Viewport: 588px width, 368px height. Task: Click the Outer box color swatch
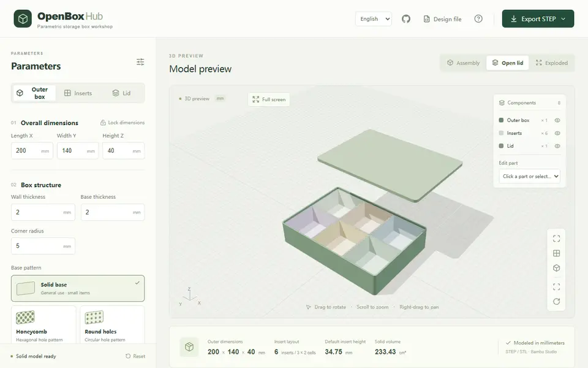[x=501, y=120]
